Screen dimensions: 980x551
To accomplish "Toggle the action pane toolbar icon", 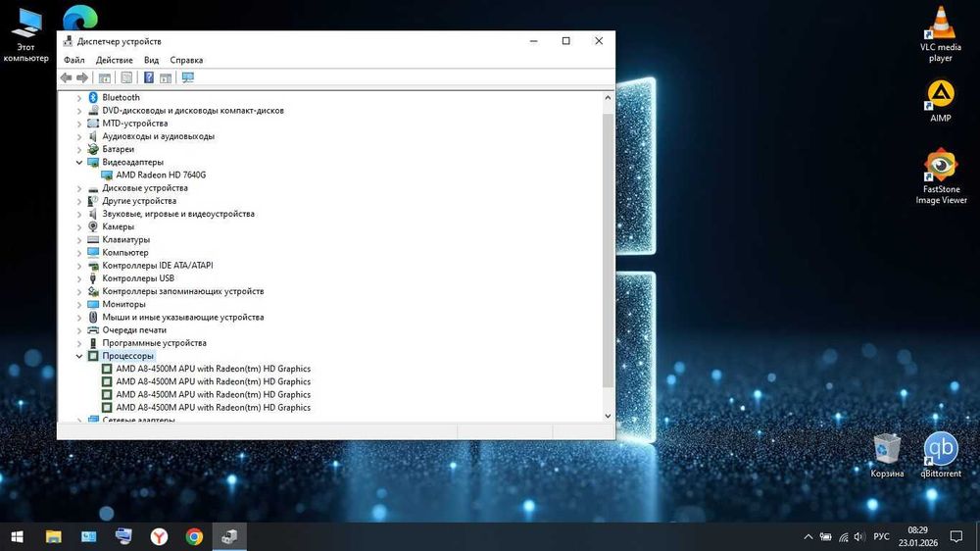I will [x=166, y=77].
